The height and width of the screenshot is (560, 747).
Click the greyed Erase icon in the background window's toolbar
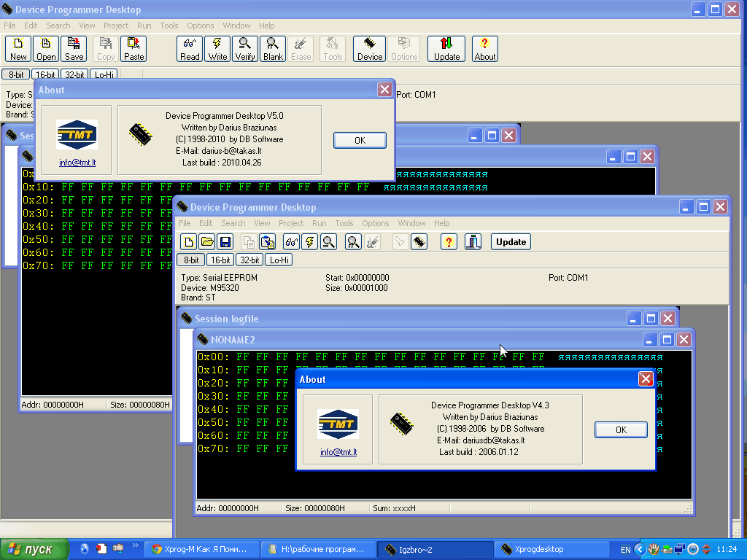click(301, 49)
